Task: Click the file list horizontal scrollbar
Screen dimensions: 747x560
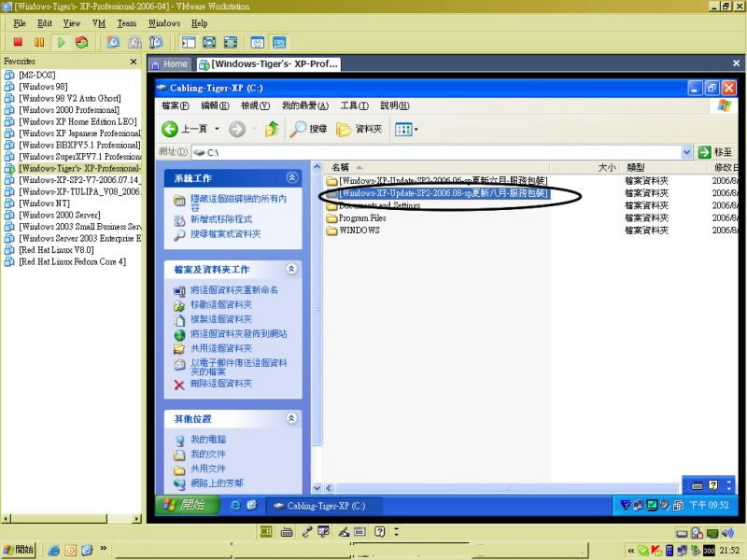Action: (505, 488)
